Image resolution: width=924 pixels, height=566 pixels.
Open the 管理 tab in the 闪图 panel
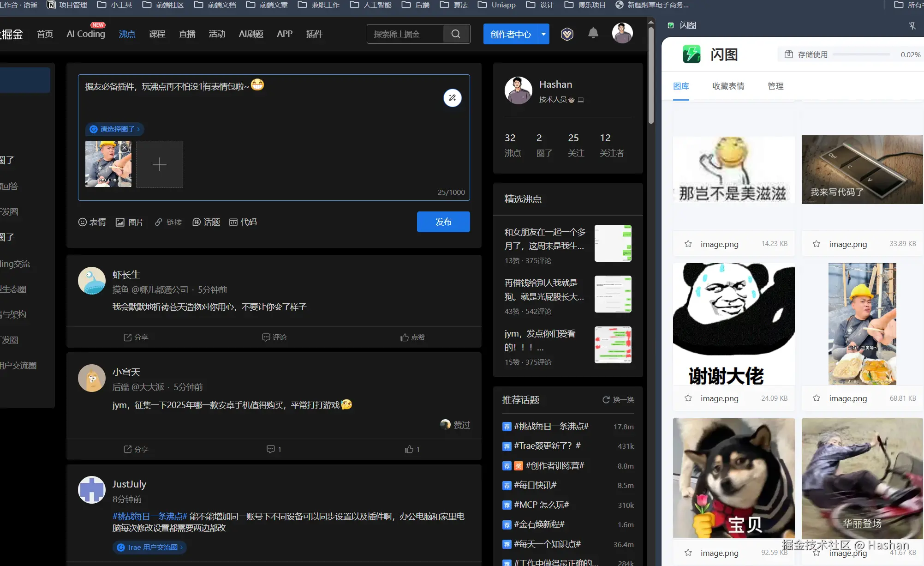[x=775, y=86]
